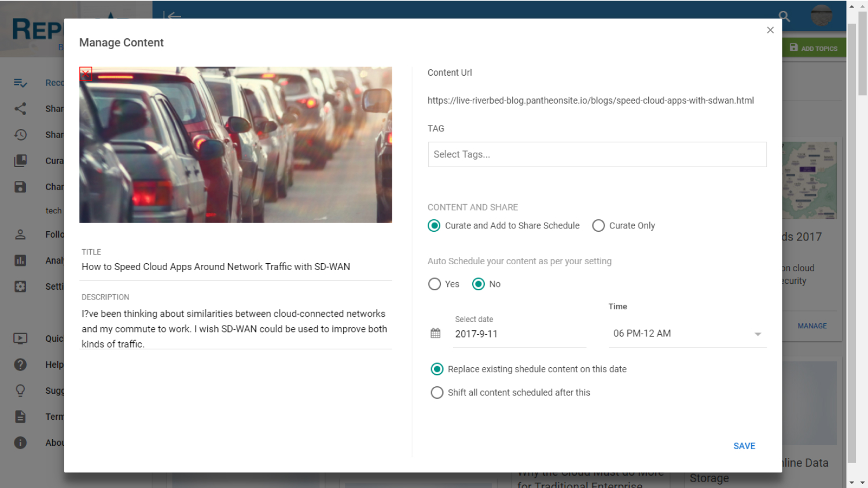Viewport: 868px width, 488px height.
Task: Edit the title text field
Action: [x=236, y=267]
